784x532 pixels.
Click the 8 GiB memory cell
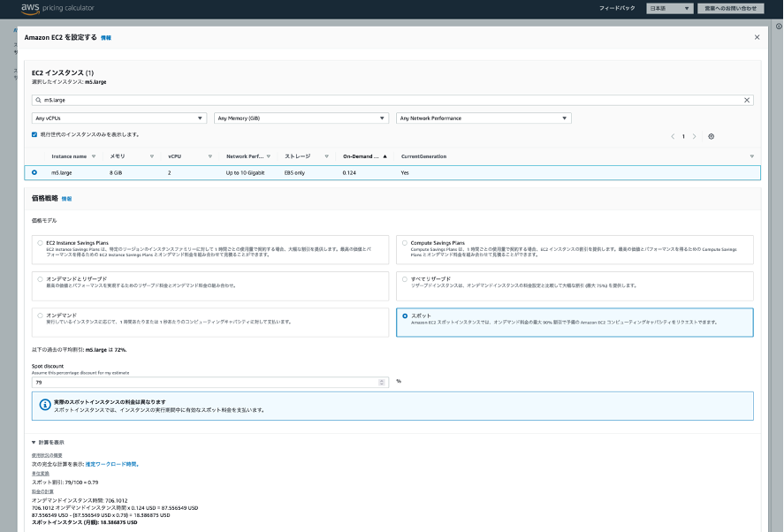[116, 173]
